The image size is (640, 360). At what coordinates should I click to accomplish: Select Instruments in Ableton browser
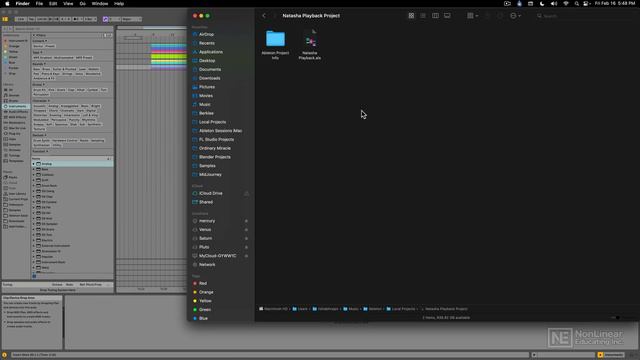17,106
